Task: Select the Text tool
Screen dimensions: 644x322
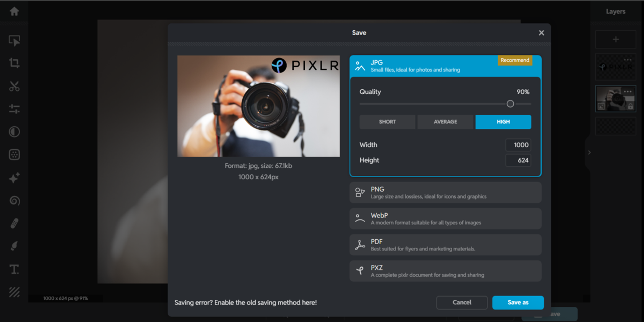Action: coord(14,269)
